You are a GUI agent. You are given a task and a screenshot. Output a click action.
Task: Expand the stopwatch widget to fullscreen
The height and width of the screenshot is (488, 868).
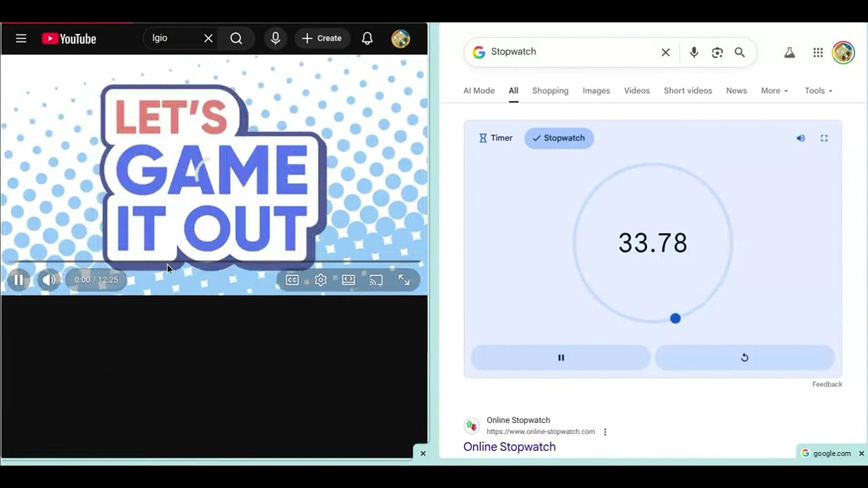824,138
